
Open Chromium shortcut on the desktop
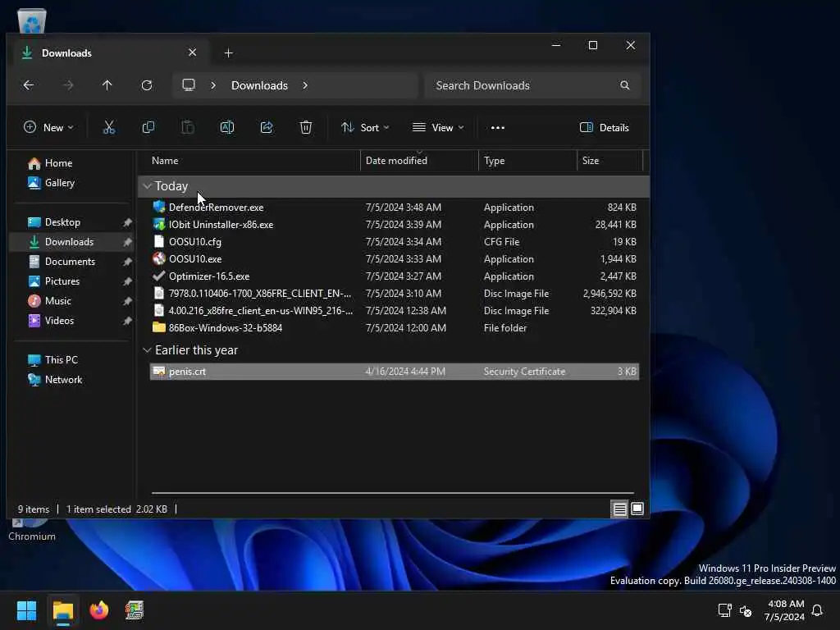pos(32,531)
